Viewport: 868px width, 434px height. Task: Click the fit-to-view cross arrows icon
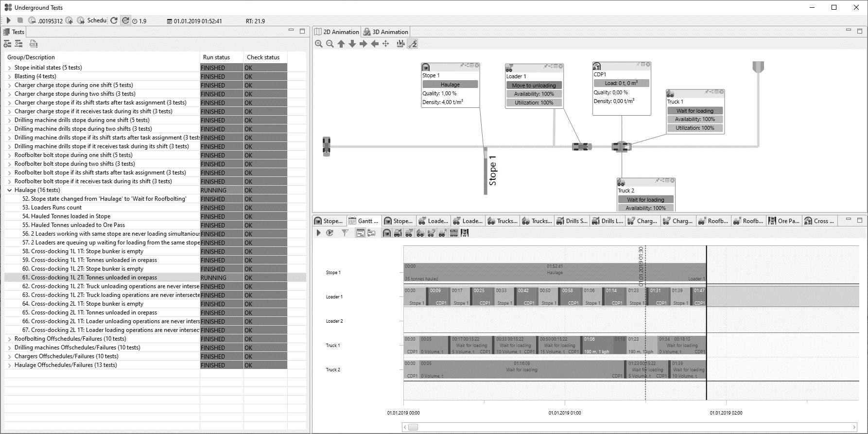[386, 44]
